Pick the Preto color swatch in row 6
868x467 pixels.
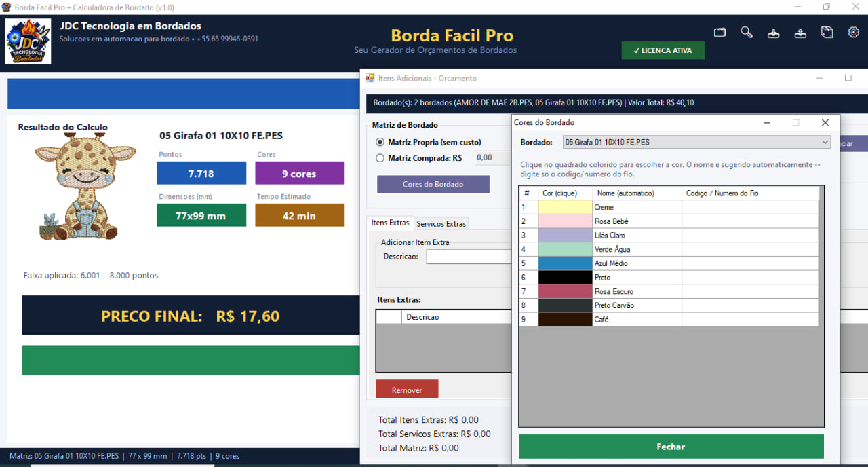point(565,277)
